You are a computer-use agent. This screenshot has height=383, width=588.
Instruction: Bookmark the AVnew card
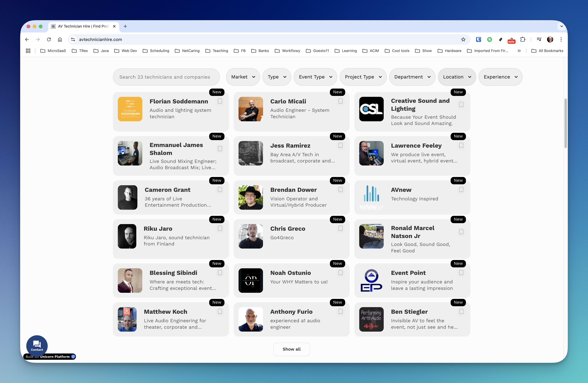tap(461, 190)
